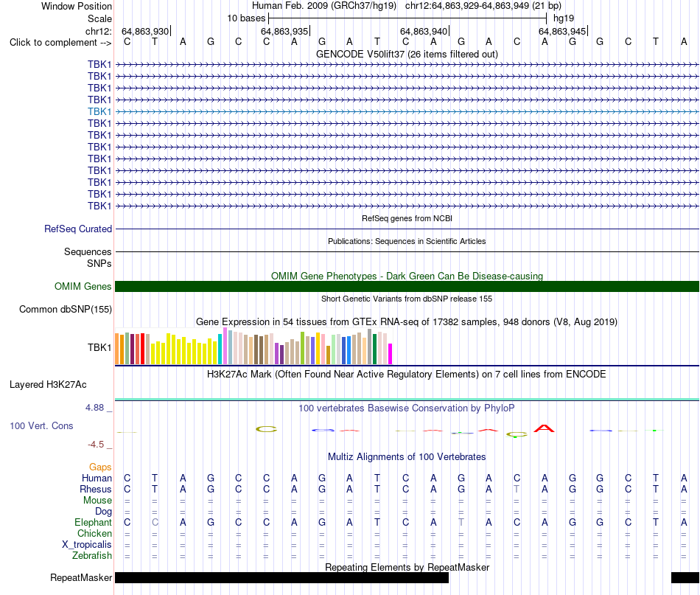
Task: Select the dark green OMIM Genes bar
Action: pyautogui.click(x=407, y=286)
